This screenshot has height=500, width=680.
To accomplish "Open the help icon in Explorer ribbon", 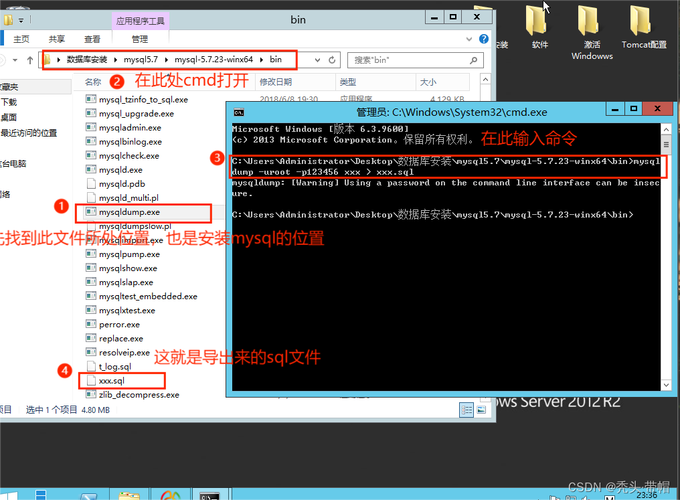I will point(484,39).
